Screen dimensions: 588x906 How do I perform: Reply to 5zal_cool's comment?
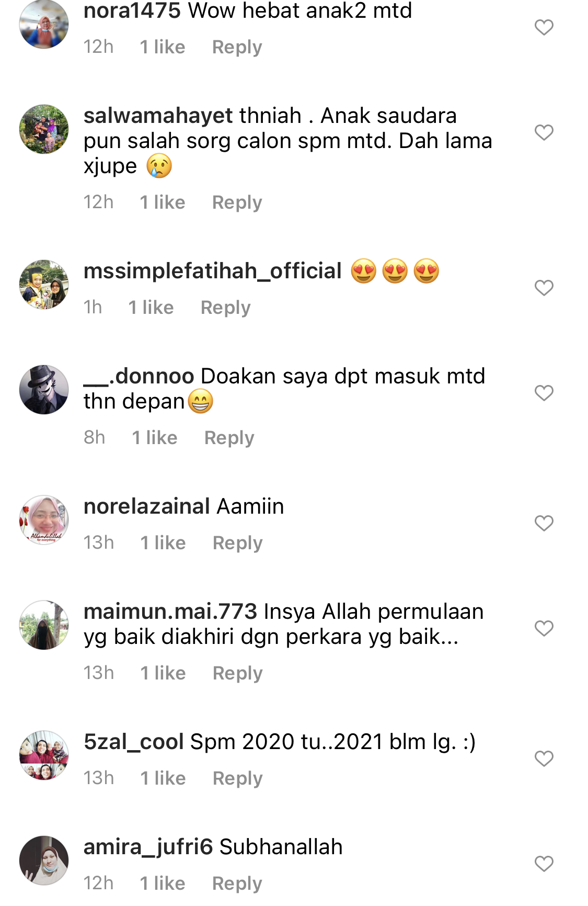pyautogui.click(x=237, y=778)
